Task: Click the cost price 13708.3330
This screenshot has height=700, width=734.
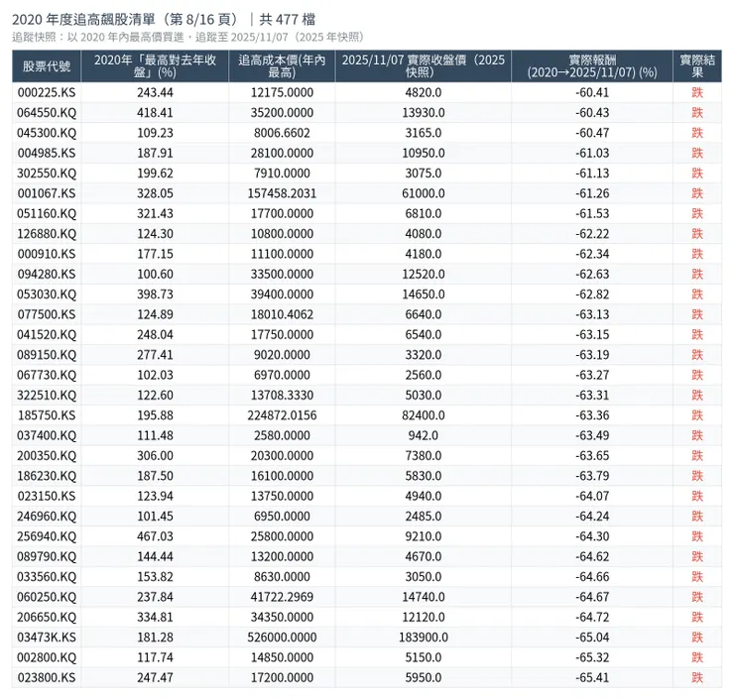Action: pyautogui.click(x=282, y=395)
